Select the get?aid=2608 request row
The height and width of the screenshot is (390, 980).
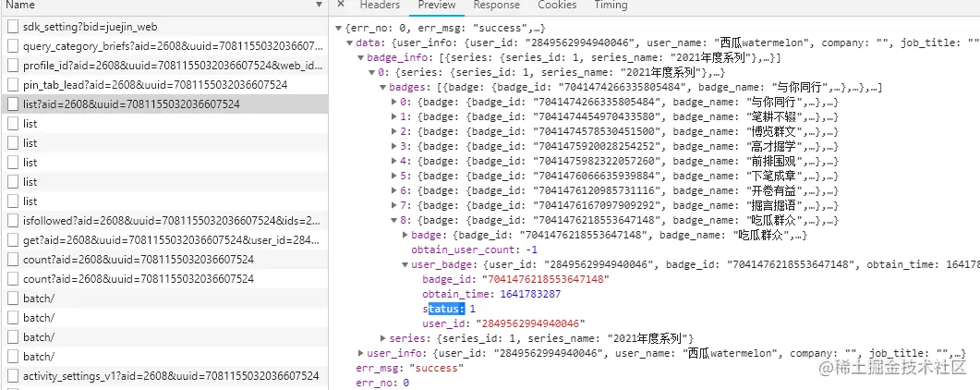164,240
